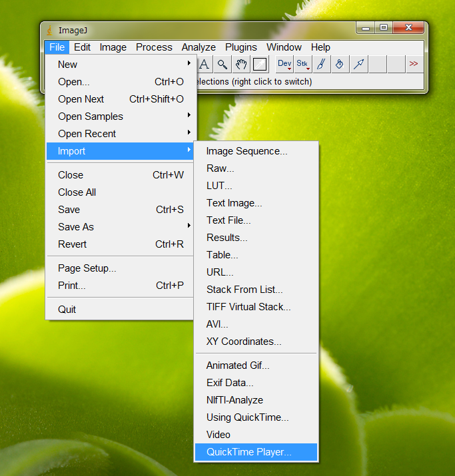Select the Color picker eyedropper tool
The height and width of the screenshot is (476, 455).
click(260, 64)
